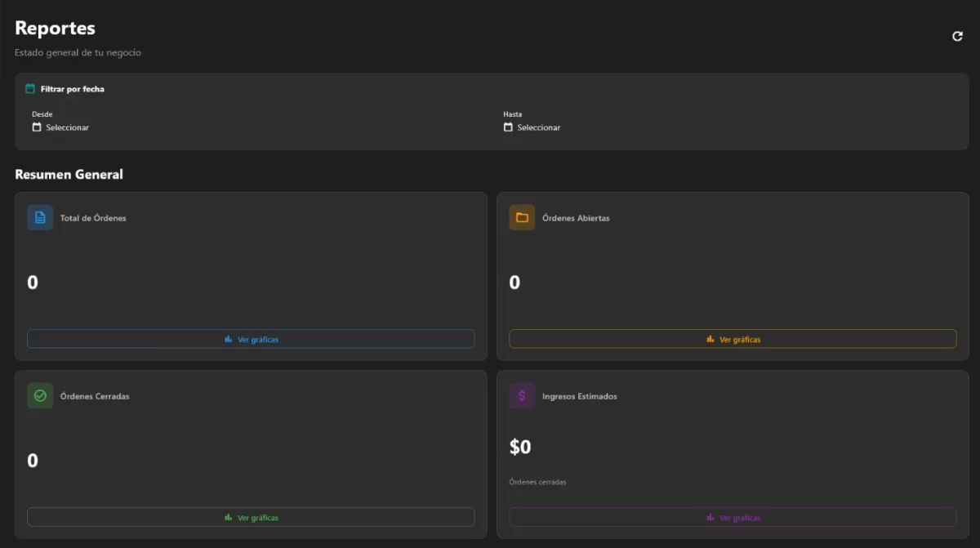Click the green checkmark icon for Órdenes Cerradas
The image size is (980, 548).
pos(40,396)
